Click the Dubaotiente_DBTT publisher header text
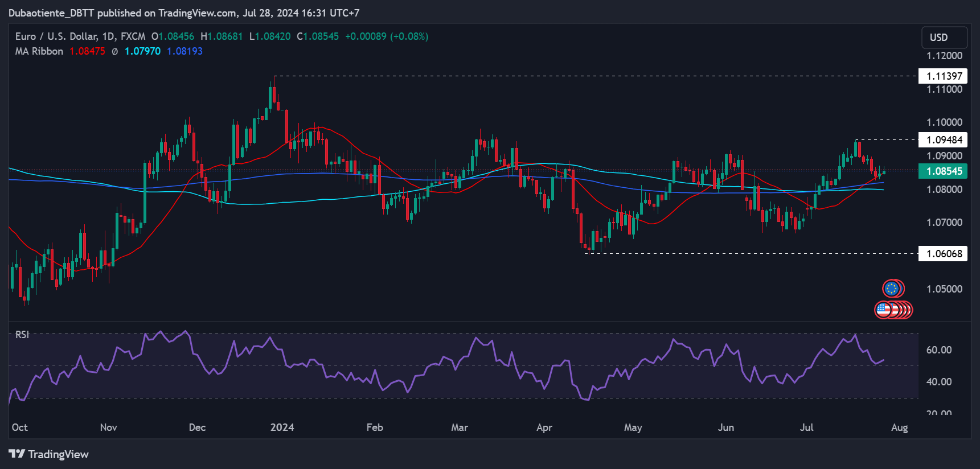The image size is (980, 469). (184, 13)
